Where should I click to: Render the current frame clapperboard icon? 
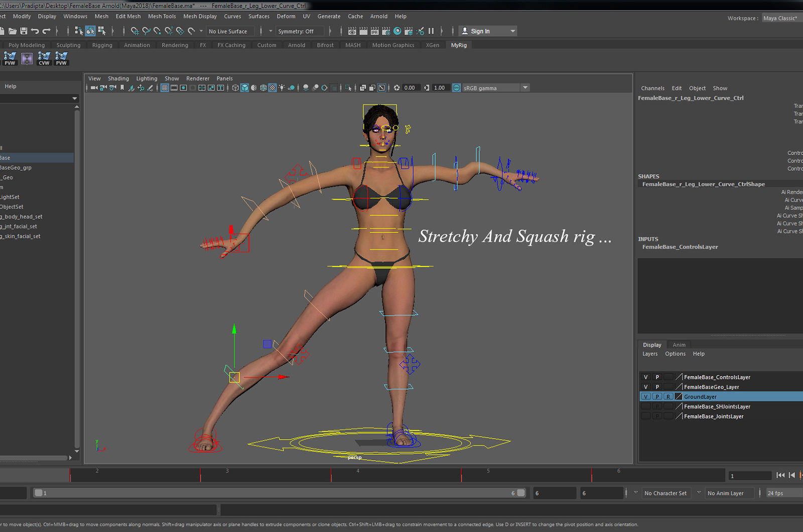[x=363, y=31]
